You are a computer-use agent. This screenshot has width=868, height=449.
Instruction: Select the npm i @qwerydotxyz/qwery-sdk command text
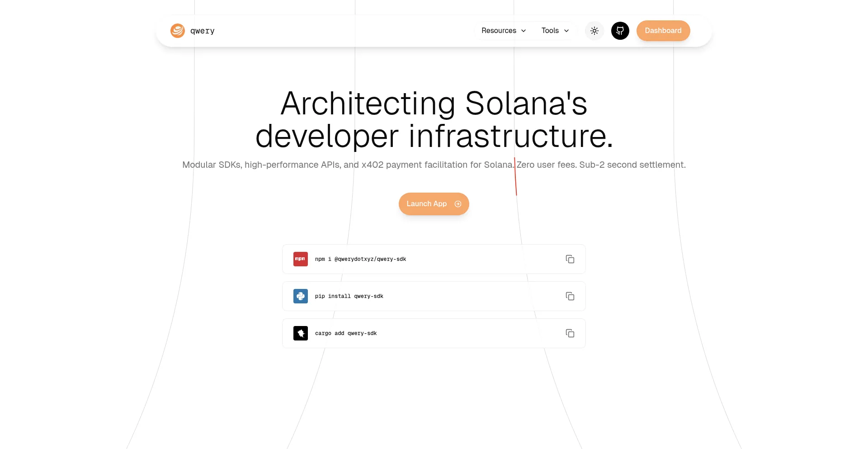tap(360, 259)
